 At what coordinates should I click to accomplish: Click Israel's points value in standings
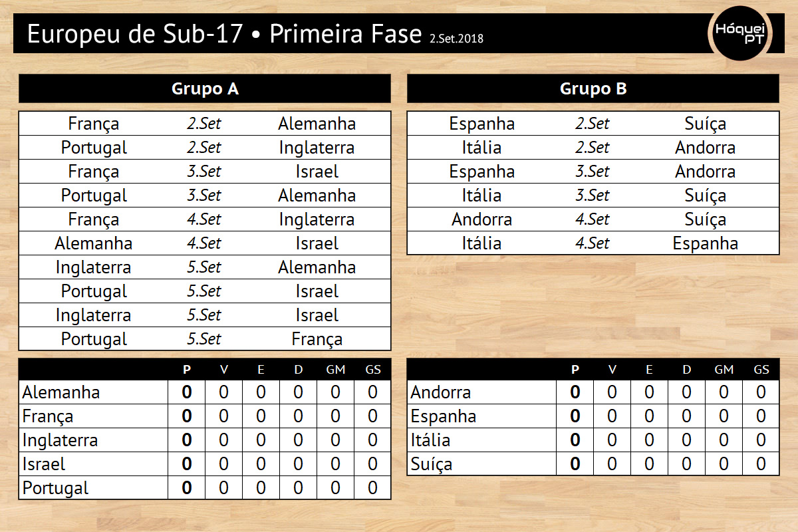point(187,464)
